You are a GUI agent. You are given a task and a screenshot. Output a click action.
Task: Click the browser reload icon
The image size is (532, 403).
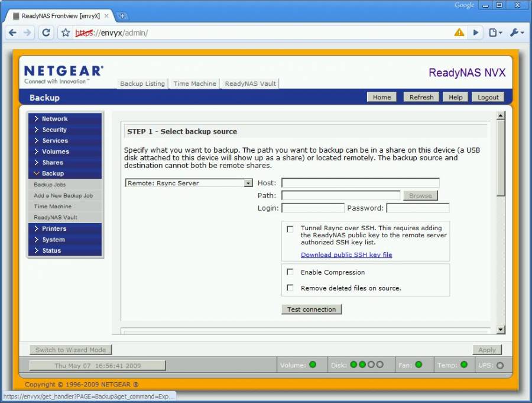[46, 33]
